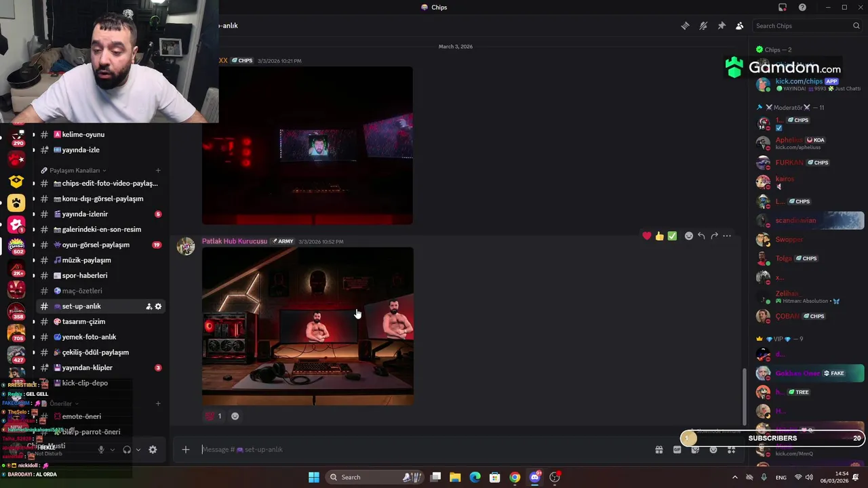Open notification settings bell icon in header
Image resolution: width=868 pixels, height=488 pixels.
click(703, 26)
